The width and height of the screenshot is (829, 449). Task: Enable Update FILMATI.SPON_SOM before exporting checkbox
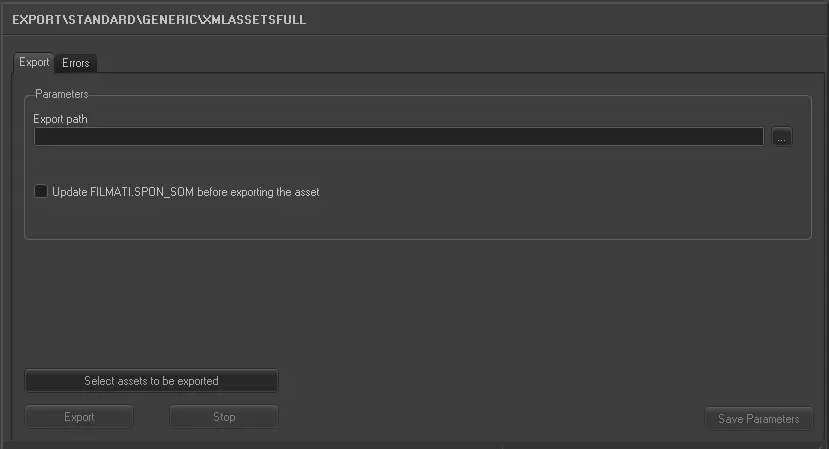41,191
